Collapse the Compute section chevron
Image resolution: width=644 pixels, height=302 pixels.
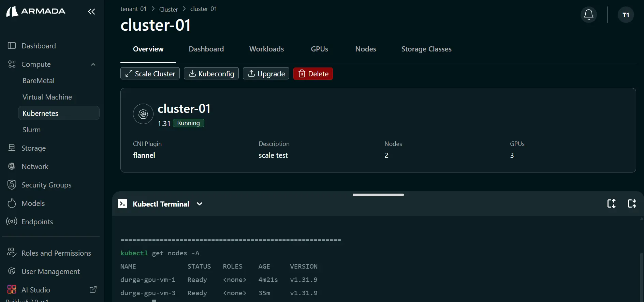pos(93,64)
